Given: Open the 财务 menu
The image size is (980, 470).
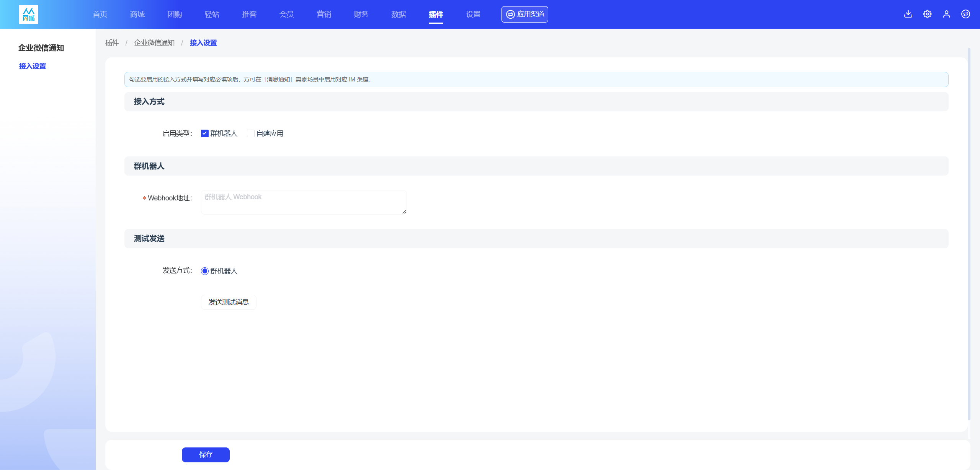Looking at the screenshot, I should (x=361, y=14).
